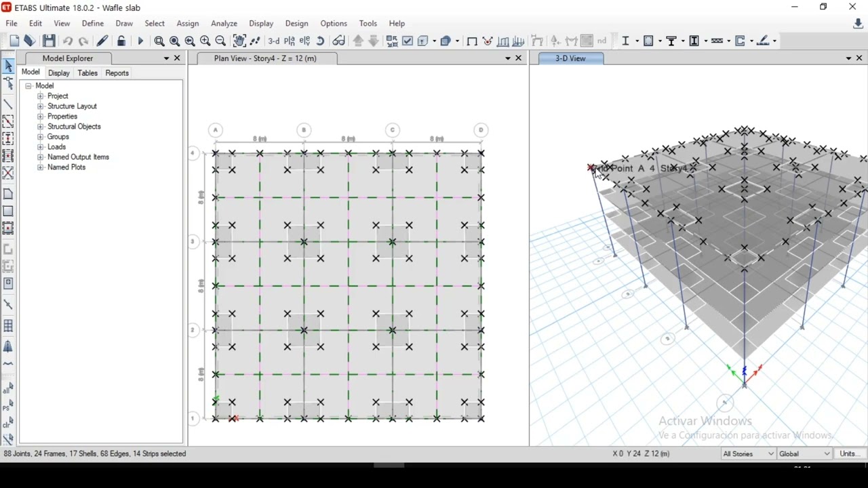This screenshot has height=488, width=868.
Task: Open the Plan View window dropdown arrow
Action: (x=507, y=58)
